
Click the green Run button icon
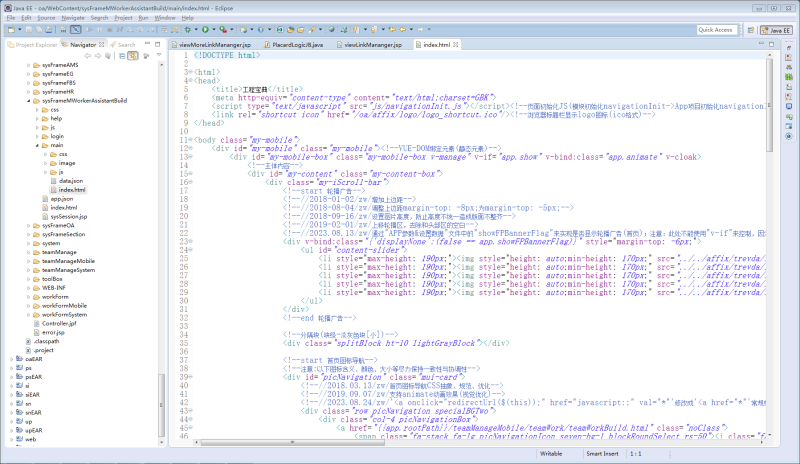pos(206,30)
